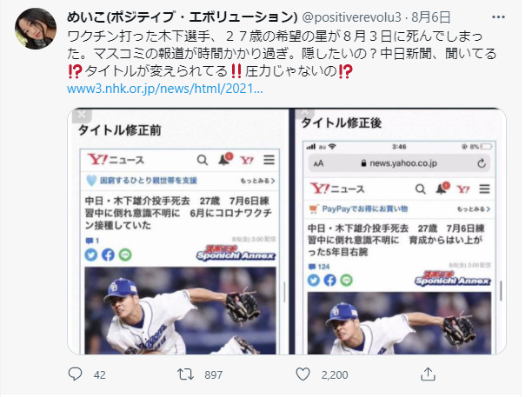
Task: Open the tweet author's profile picture
Action: pyautogui.click(x=36, y=29)
